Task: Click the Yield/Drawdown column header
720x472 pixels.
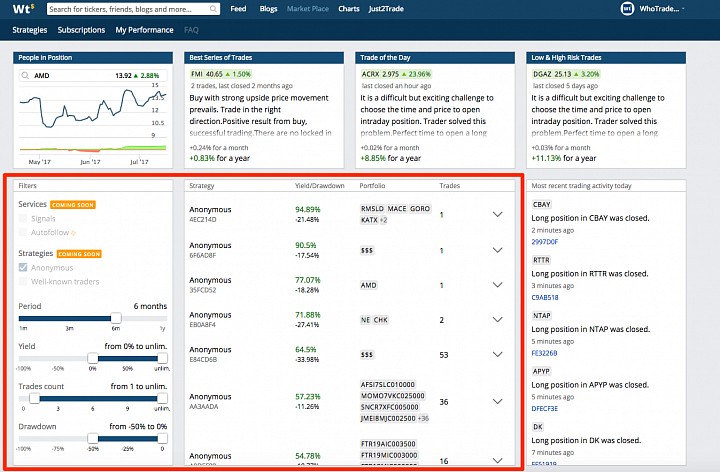Action: (320, 185)
